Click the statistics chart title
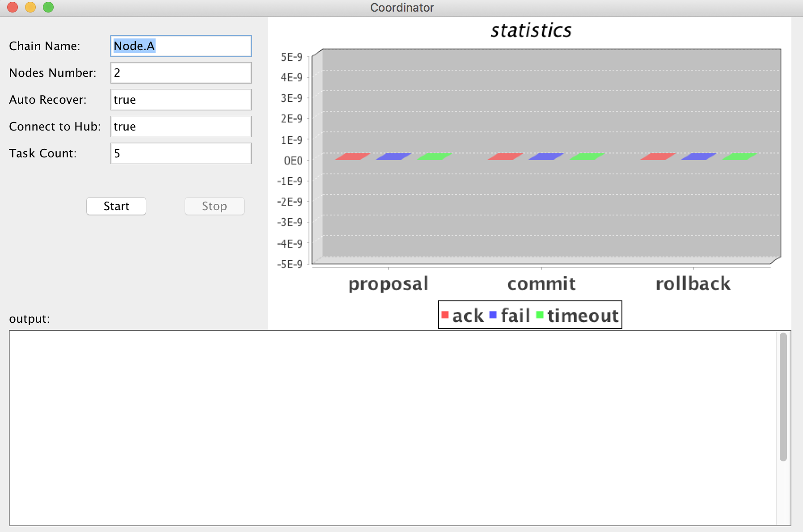 pos(531,30)
